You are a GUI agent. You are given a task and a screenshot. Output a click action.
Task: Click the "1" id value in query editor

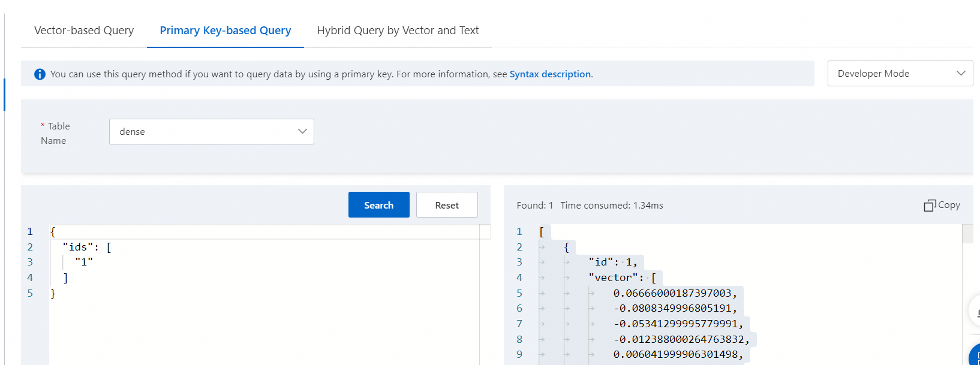point(84,262)
